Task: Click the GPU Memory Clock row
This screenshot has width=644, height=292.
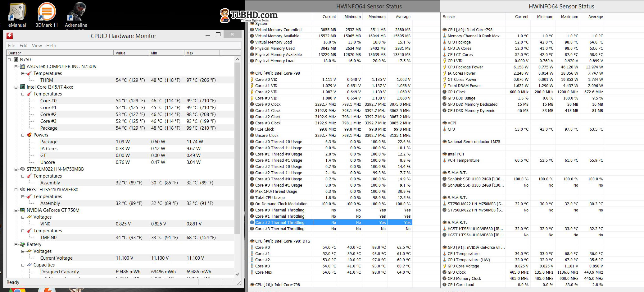Action: click(523, 279)
